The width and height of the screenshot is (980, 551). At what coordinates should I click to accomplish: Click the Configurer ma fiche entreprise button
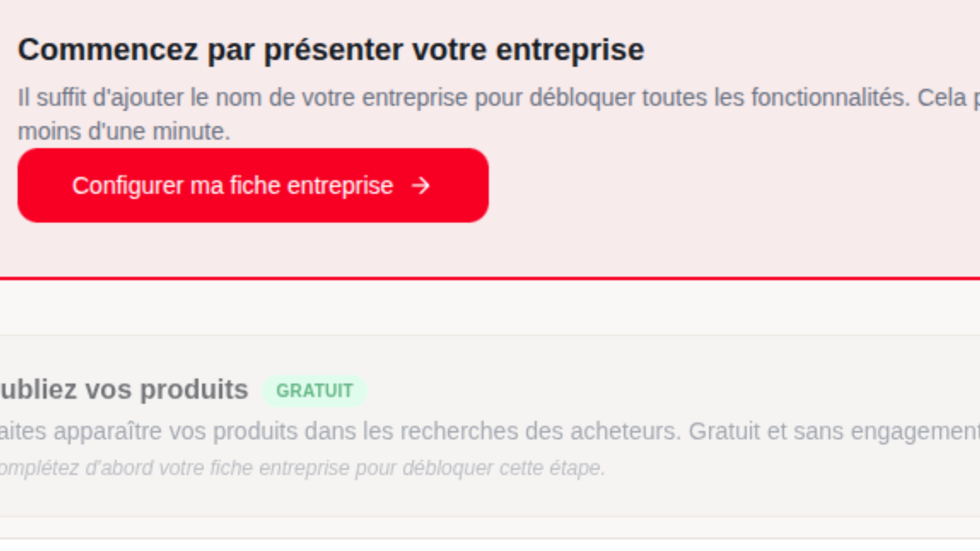point(253,185)
